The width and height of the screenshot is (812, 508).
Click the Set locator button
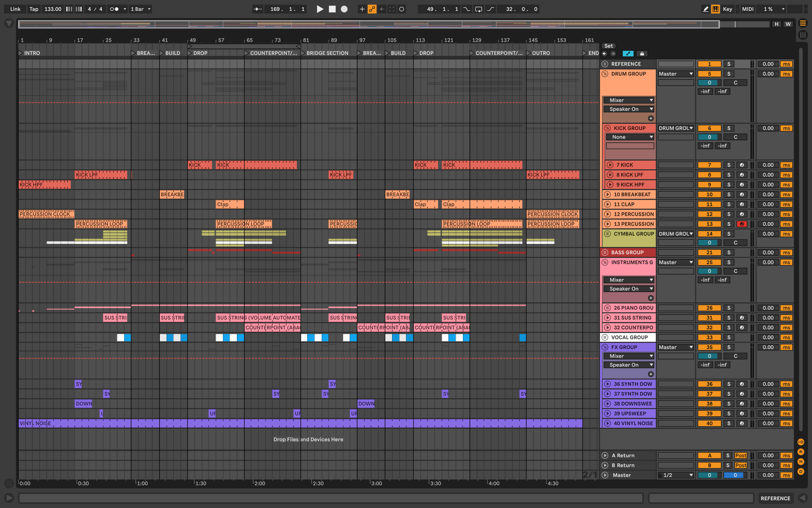click(609, 46)
